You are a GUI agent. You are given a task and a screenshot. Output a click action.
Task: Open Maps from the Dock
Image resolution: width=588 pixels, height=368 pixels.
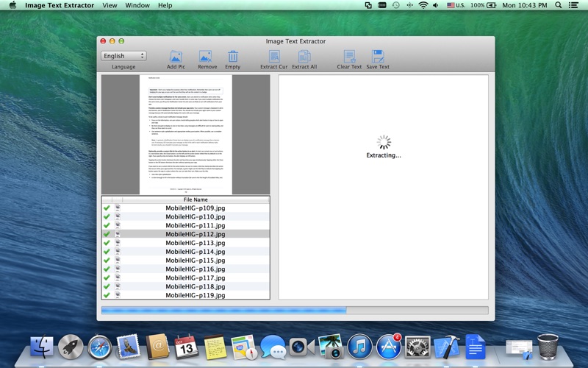click(x=244, y=347)
